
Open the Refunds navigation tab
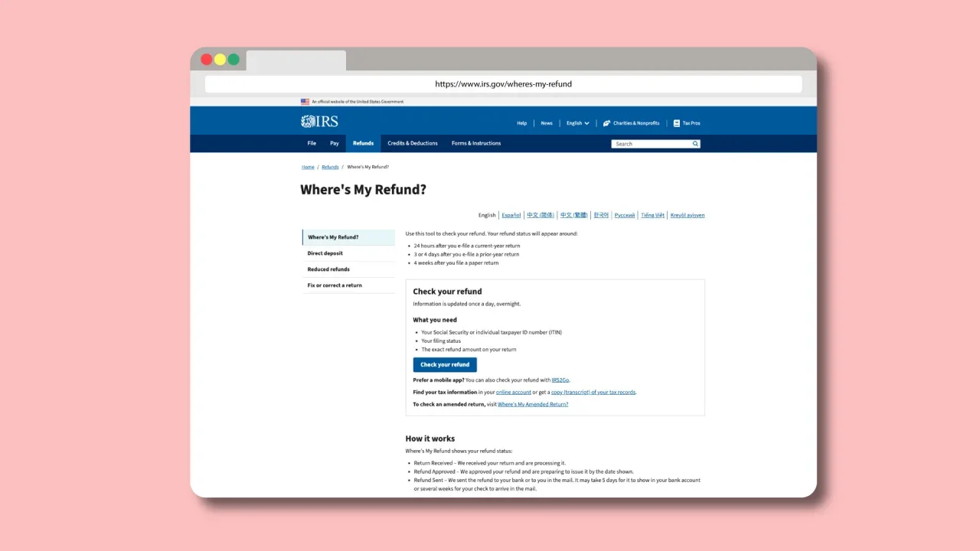pyautogui.click(x=363, y=143)
